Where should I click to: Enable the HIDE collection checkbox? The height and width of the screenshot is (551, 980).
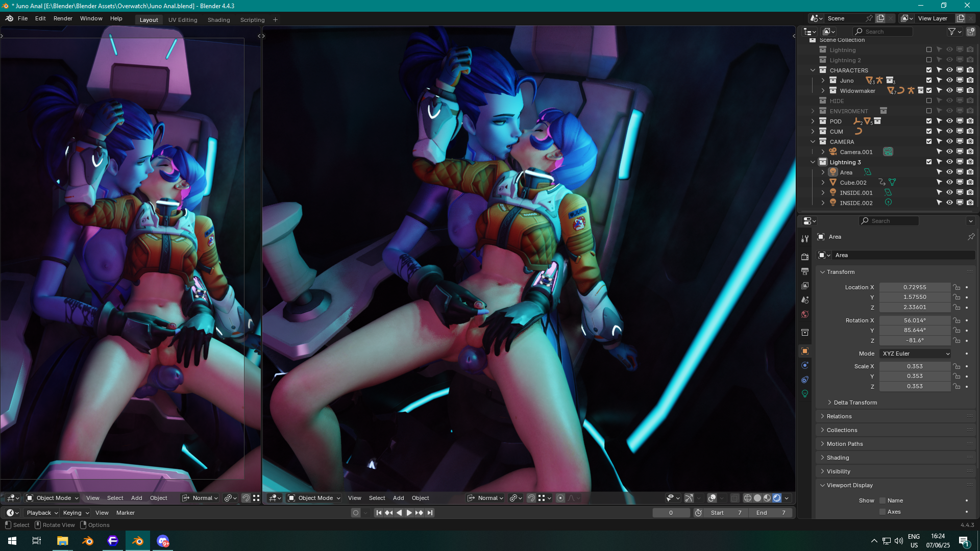tap(929, 101)
